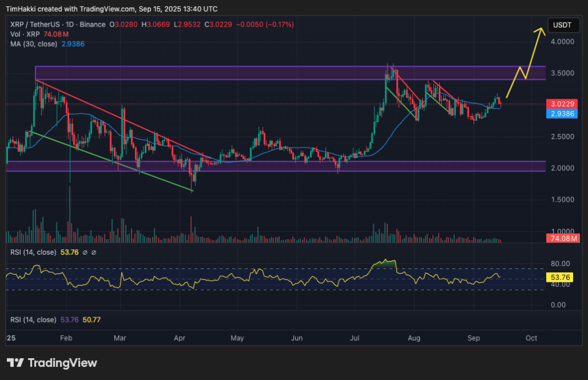
Task: Click the second ø icon in the RSI header
Action: [94, 252]
